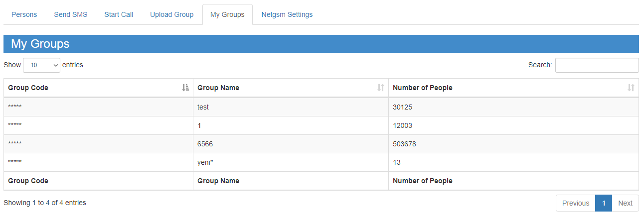Open the Show entries dropdown
Image resolution: width=644 pixels, height=220 pixels.
(x=41, y=65)
